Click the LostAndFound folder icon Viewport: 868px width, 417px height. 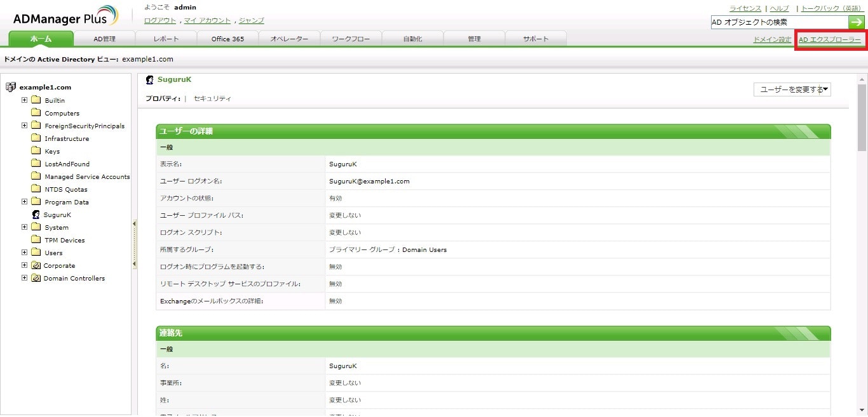pos(36,164)
